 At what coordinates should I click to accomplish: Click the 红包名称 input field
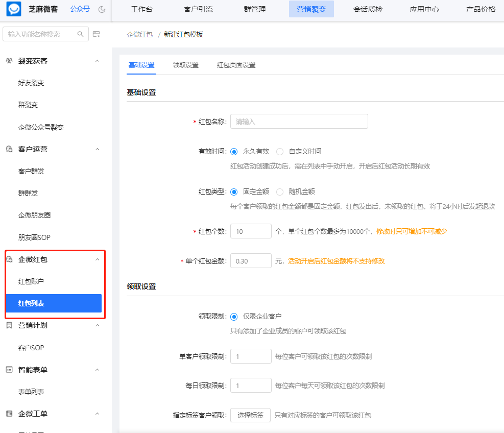299,121
